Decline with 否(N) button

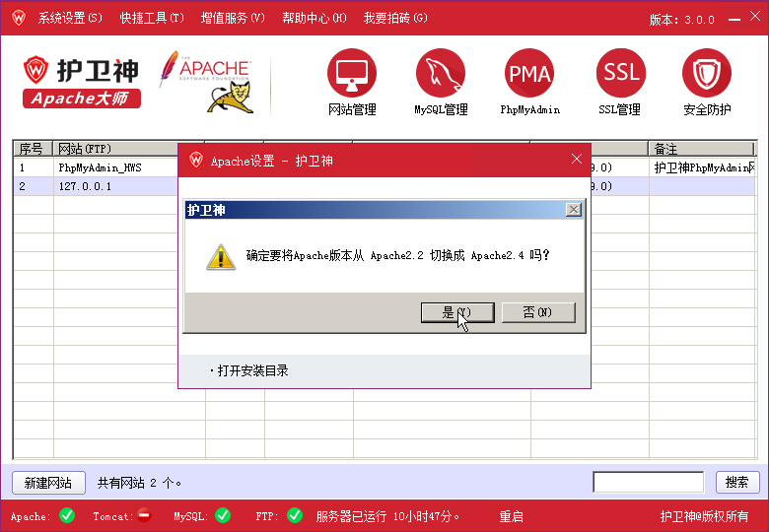pos(538,312)
